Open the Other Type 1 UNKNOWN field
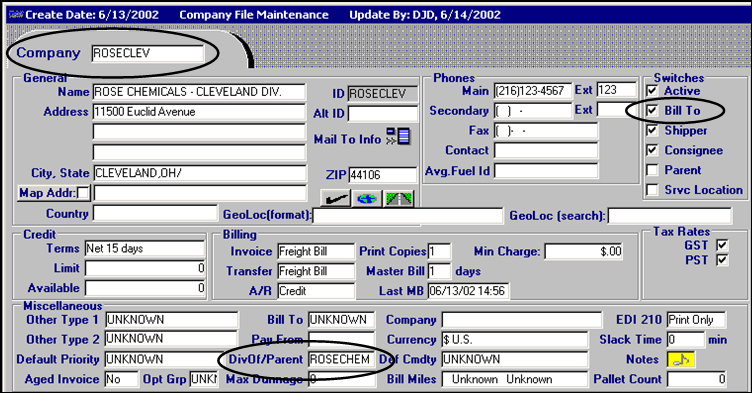 (172, 320)
